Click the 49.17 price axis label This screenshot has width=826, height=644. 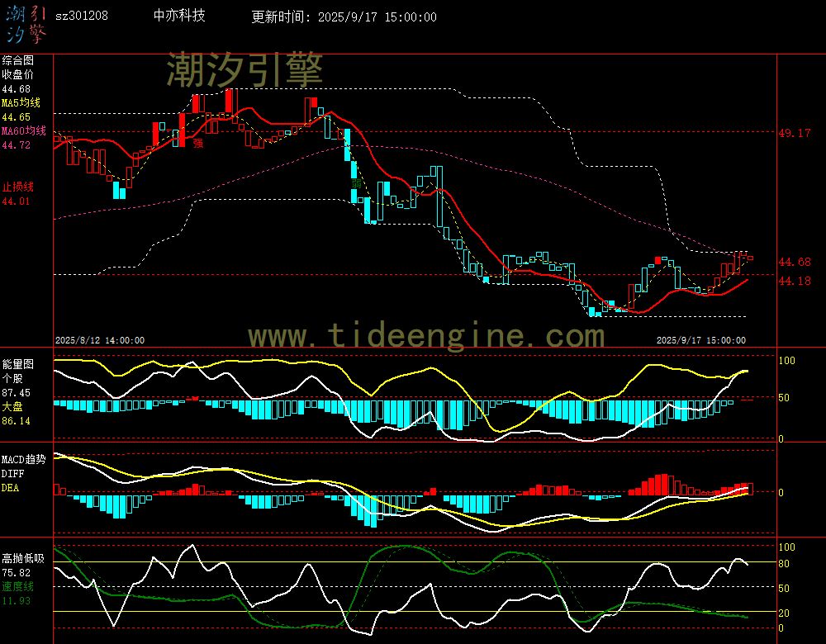795,133
